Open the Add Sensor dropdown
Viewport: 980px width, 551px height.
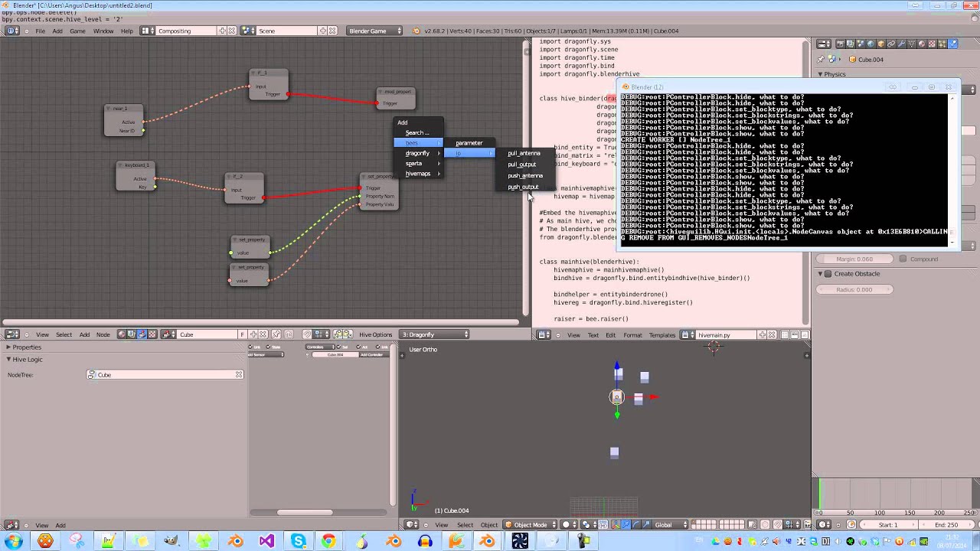[266, 354]
